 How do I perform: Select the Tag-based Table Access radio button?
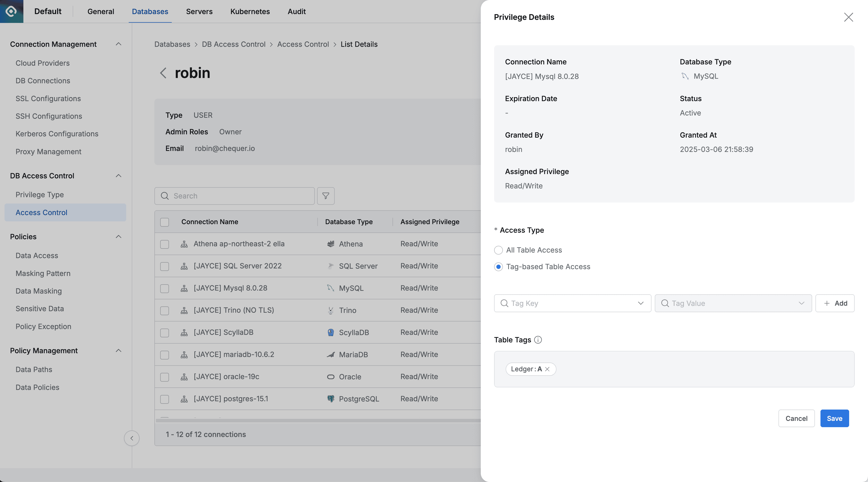(x=498, y=267)
